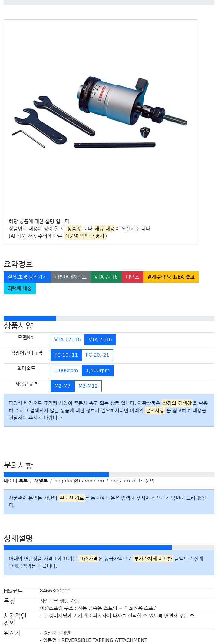This screenshot has height=644, width=218.
Task: Choose model option VTA 7-JT6
Action: [x=100, y=340]
